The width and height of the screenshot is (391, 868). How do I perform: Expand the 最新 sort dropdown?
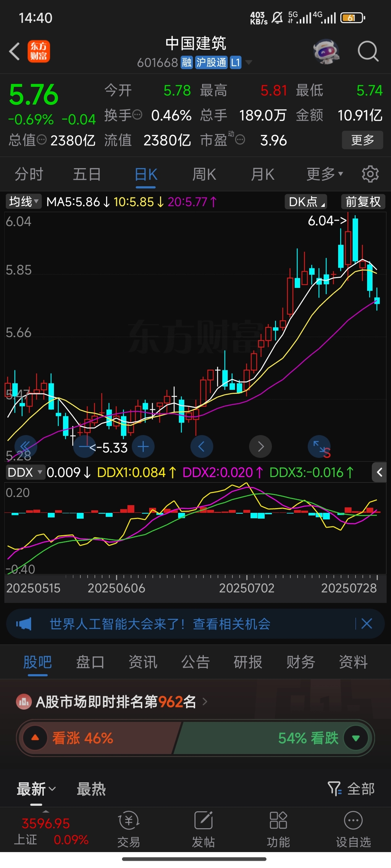point(36,789)
